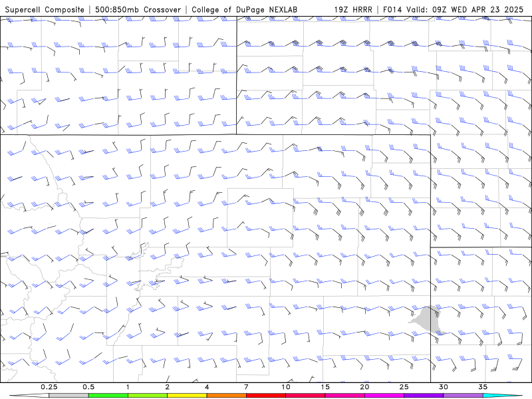The height and width of the screenshot is (399, 532).
Task: Select the yellow color bar segment
Action: [187, 396]
